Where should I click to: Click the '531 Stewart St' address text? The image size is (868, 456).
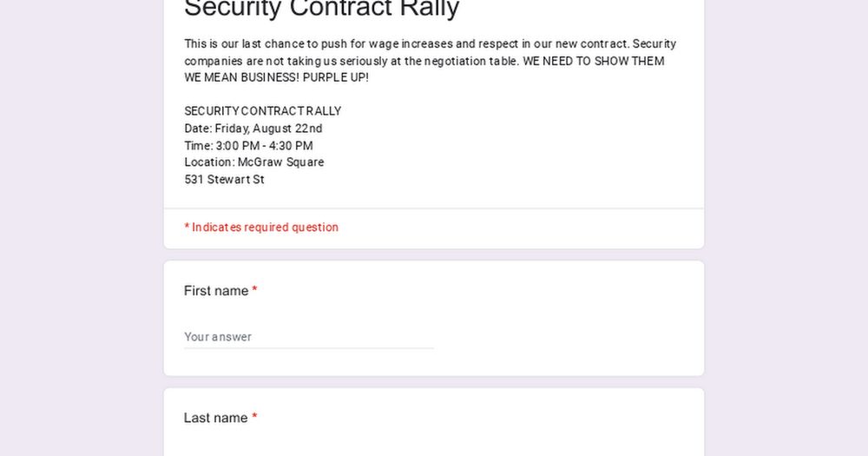point(224,180)
